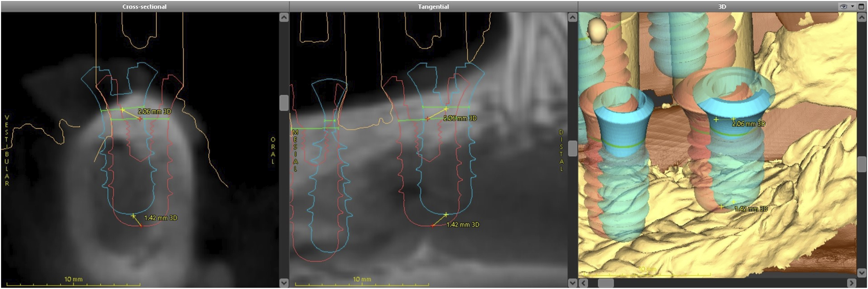
Task: Click the Tangential vertical scrollbar thumb
Action: [572, 148]
